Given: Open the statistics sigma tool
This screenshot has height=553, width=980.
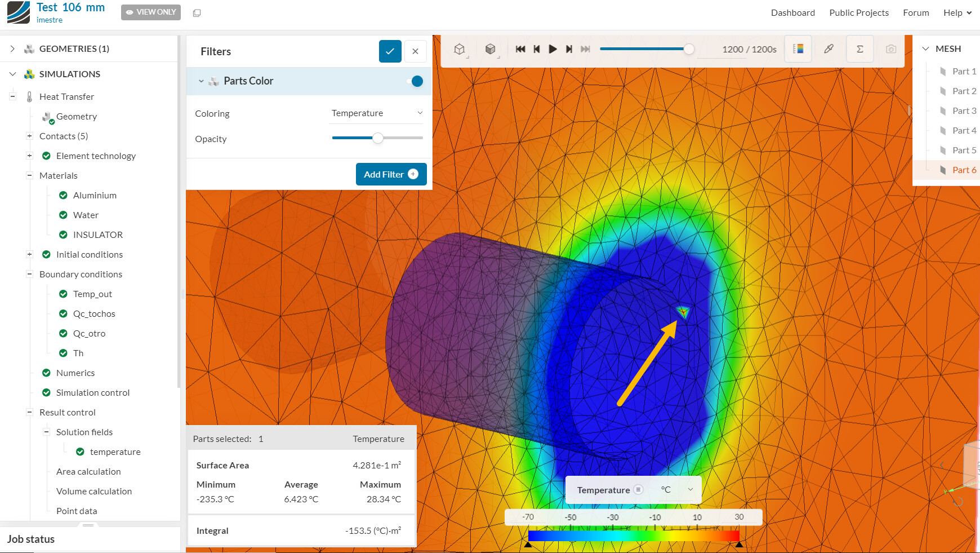Looking at the screenshot, I should pyautogui.click(x=860, y=49).
